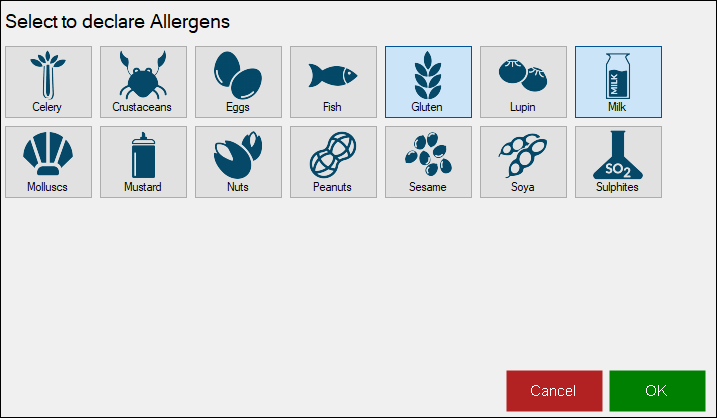Click the Milk bottle picture

618,76
